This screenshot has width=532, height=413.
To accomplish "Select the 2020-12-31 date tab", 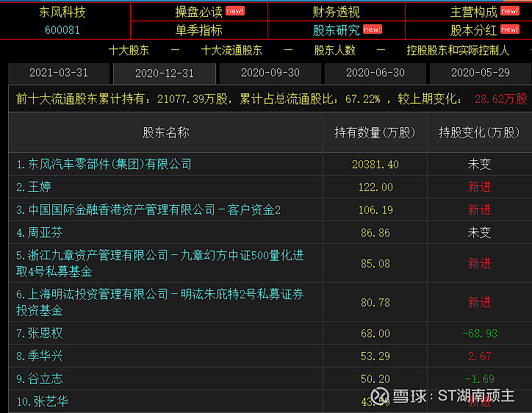I will click(x=165, y=73).
